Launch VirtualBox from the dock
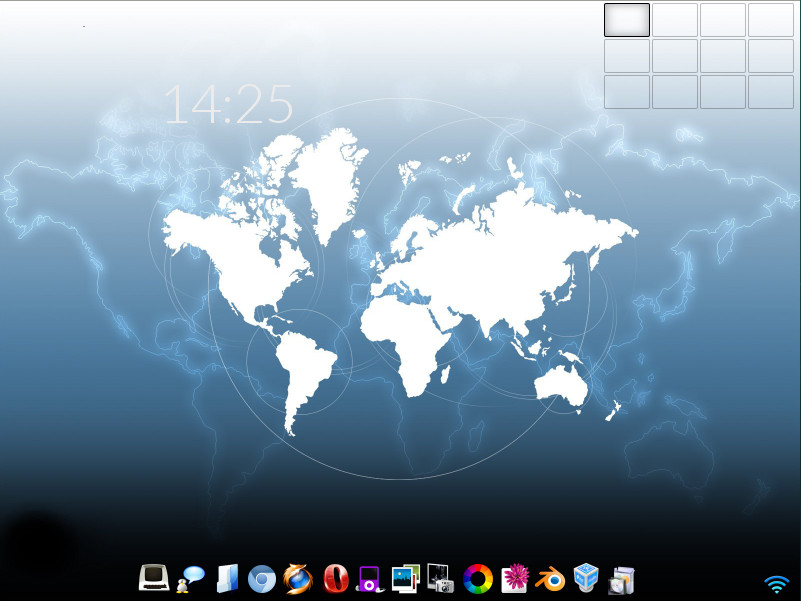The height and width of the screenshot is (601, 801). 586,578
